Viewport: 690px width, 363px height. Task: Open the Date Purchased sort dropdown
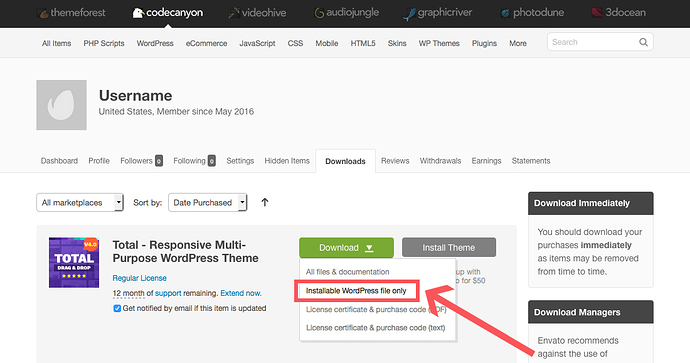208,202
